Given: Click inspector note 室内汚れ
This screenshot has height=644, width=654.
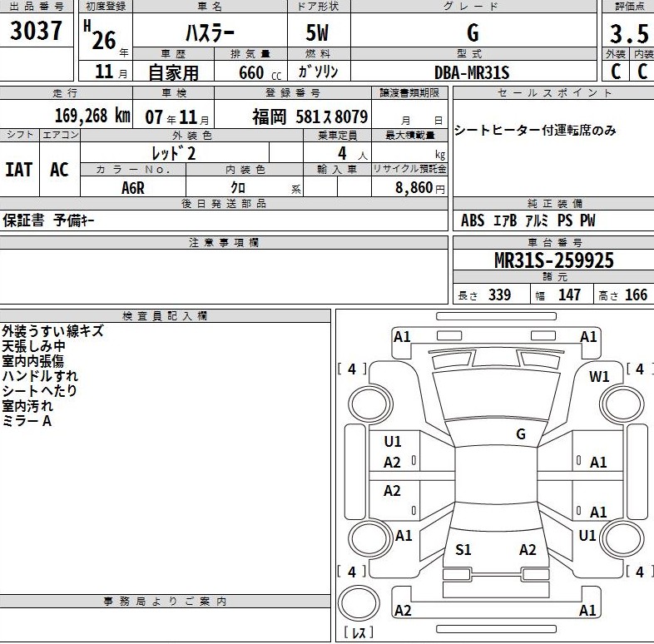Looking at the screenshot, I should pyautogui.click(x=27, y=406).
